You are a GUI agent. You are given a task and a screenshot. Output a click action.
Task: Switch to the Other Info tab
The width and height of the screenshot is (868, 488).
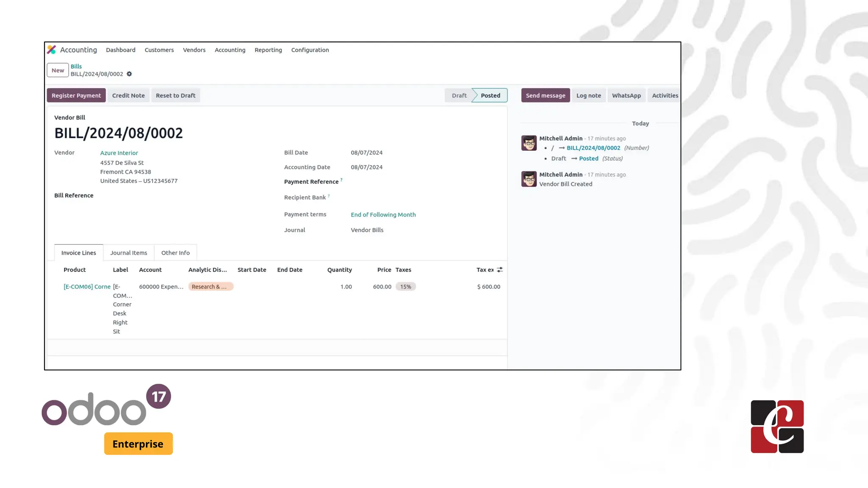click(x=175, y=253)
